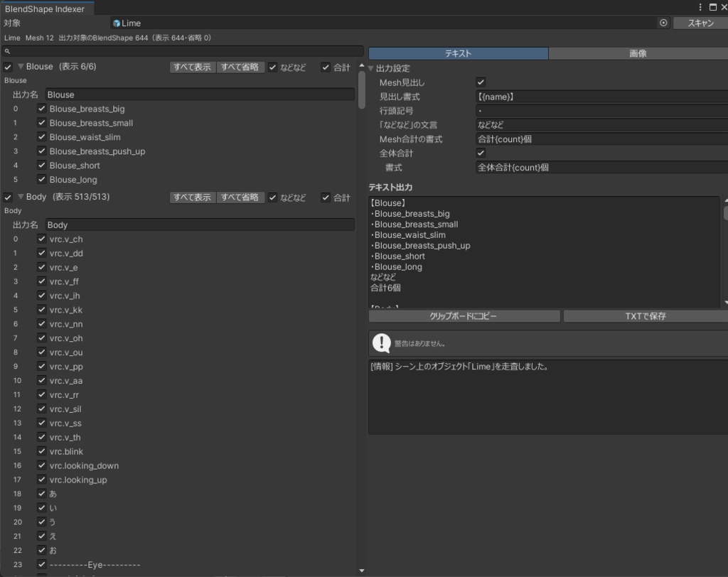
Task: Click すべて表示 for Body
Action: pyautogui.click(x=192, y=198)
